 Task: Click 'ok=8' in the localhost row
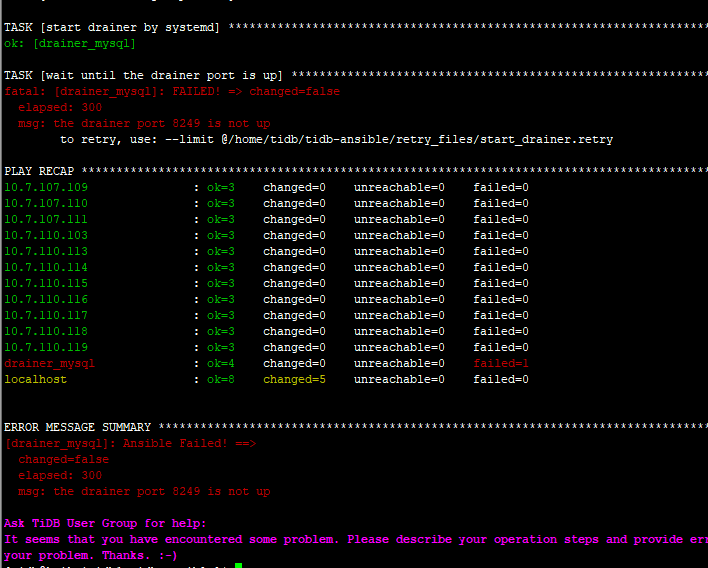click(x=221, y=380)
